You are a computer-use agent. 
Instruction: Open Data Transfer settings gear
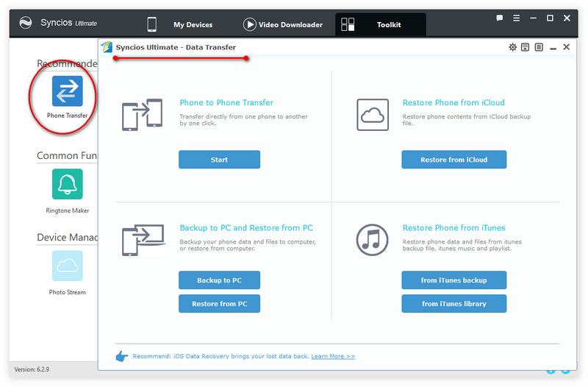(x=512, y=47)
